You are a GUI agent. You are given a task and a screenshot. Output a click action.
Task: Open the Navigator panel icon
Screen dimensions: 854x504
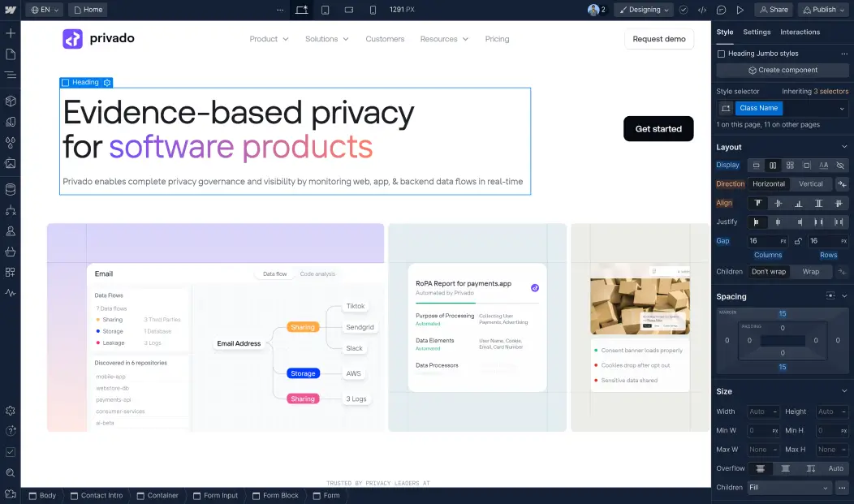pos(11,75)
